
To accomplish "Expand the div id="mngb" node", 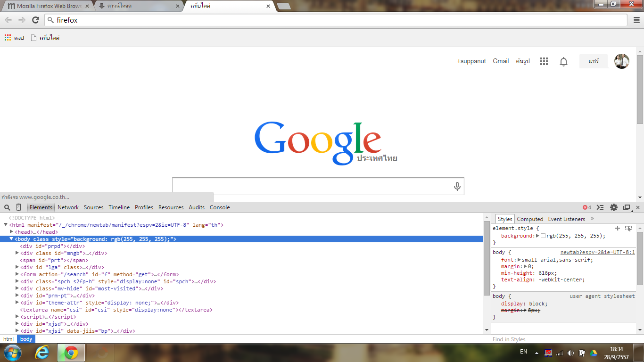I will coord(17,253).
